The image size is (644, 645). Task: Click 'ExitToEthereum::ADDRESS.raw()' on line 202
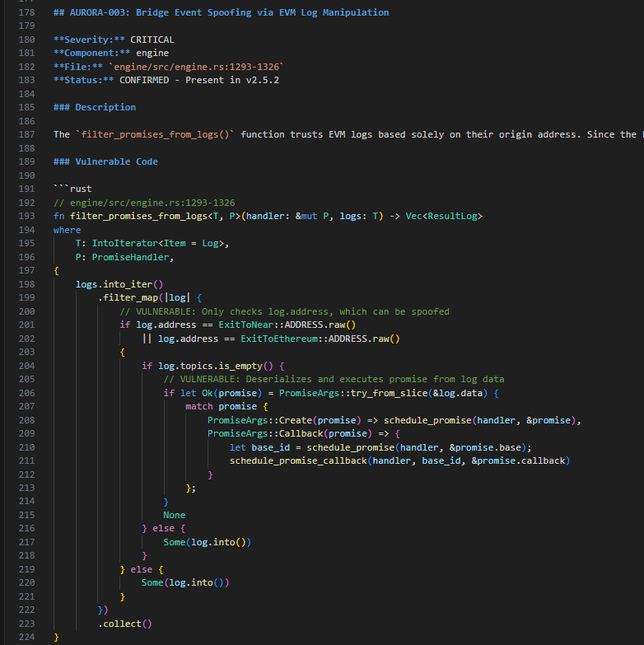tap(320, 339)
